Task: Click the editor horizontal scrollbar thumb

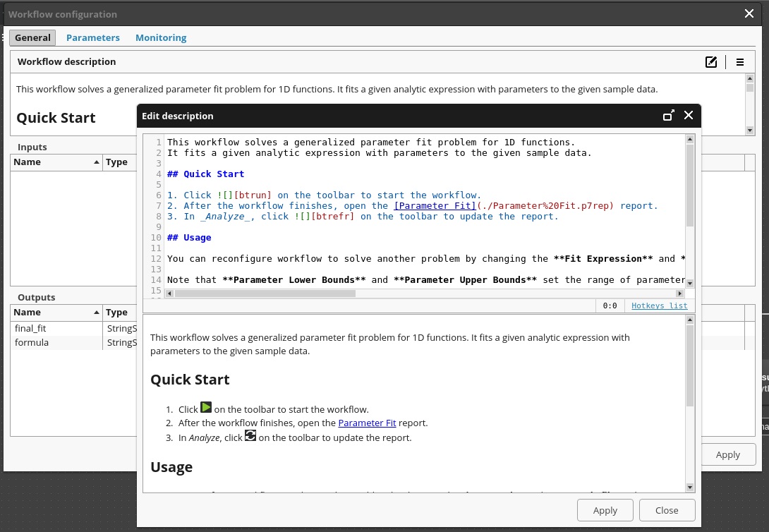Action: 265,294
